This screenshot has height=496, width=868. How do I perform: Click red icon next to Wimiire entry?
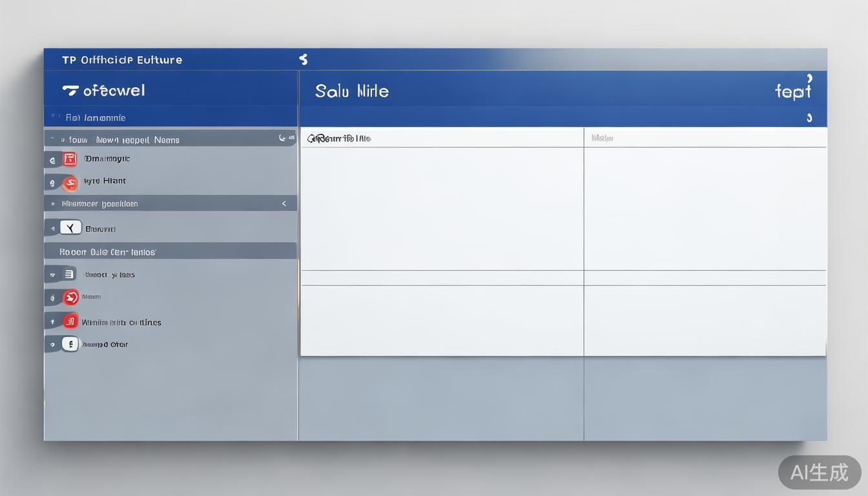coord(70,321)
